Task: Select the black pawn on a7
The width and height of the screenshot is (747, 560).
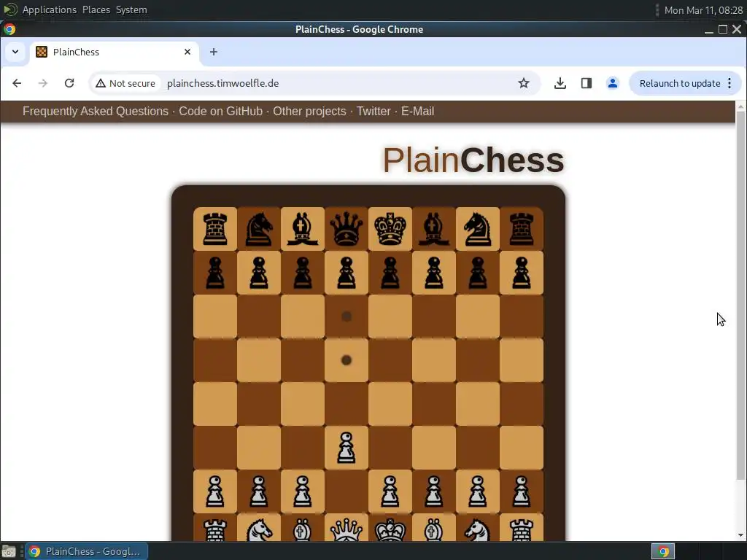Action: click(x=215, y=273)
